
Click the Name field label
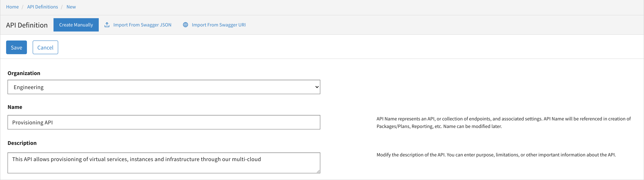pyautogui.click(x=15, y=107)
